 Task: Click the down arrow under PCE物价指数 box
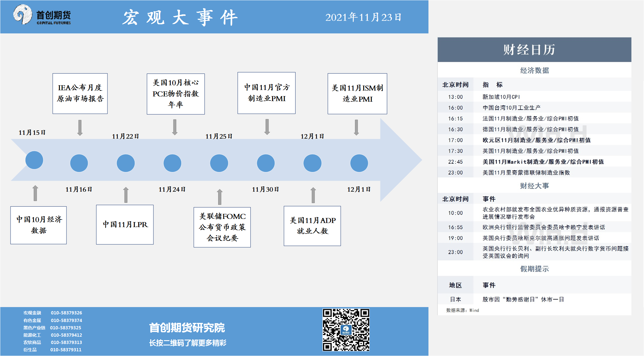(x=175, y=127)
